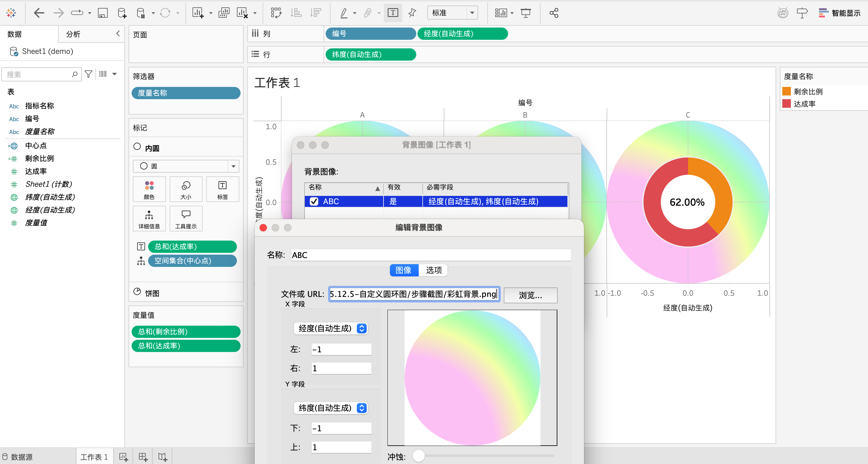Switch to the Analysis pane tab
Image resolution: width=868 pixels, height=464 pixels.
point(73,34)
